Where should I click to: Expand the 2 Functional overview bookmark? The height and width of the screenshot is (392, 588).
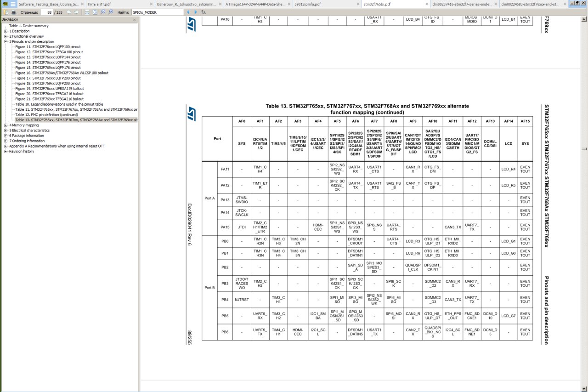click(x=6, y=36)
